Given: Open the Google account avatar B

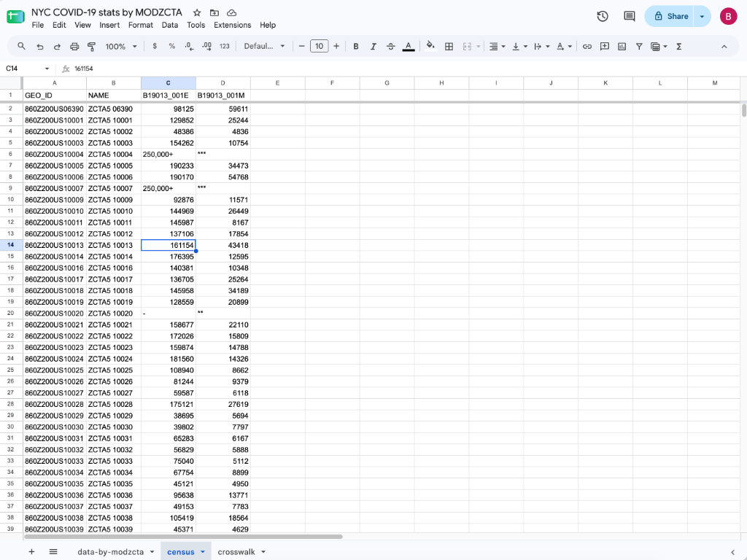Looking at the screenshot, I should (728, 16).
